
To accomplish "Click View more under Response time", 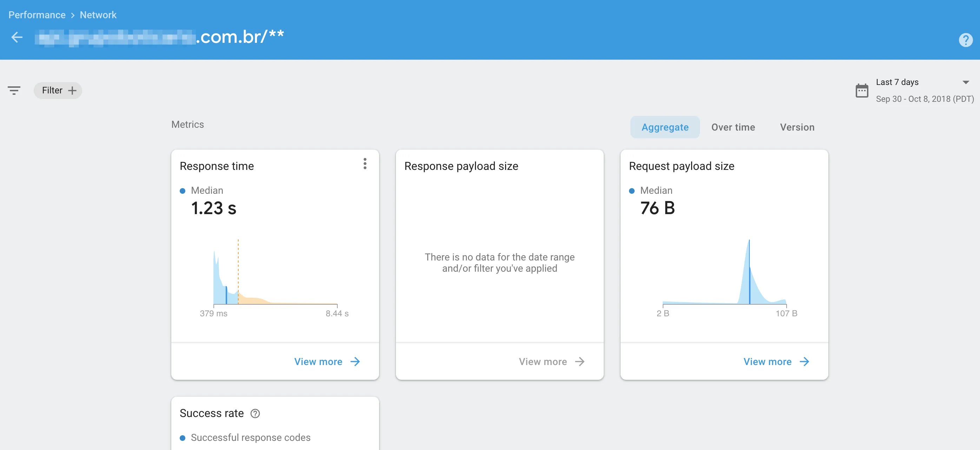I will tap(318, 362).
